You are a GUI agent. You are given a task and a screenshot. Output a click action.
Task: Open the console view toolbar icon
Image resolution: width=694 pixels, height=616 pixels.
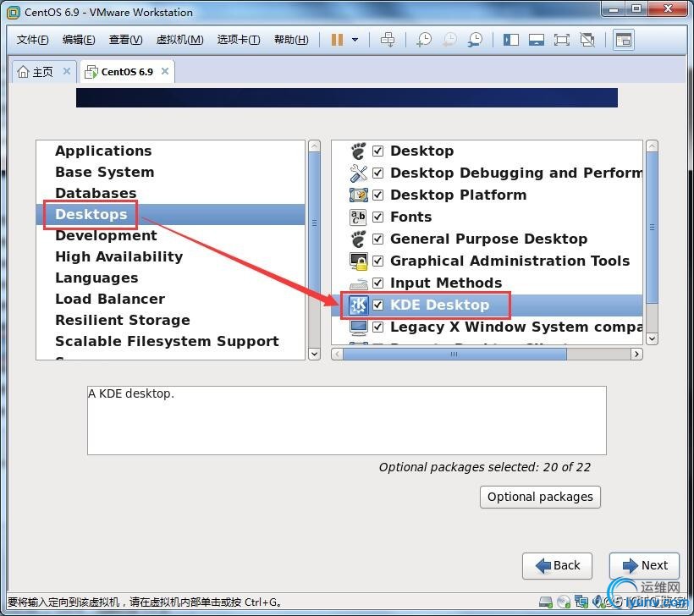[623, 40]
